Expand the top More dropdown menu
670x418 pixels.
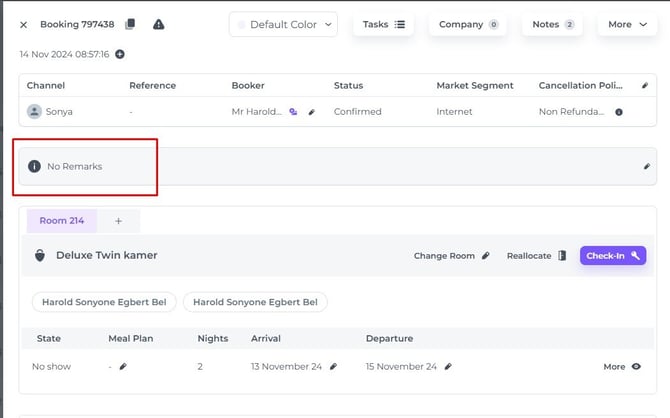click(x=627, y=24)
